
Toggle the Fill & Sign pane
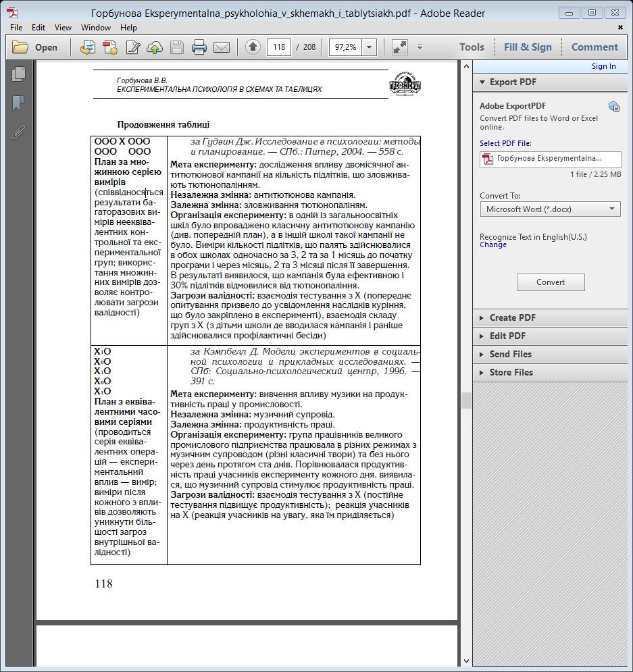click(528, 47)
